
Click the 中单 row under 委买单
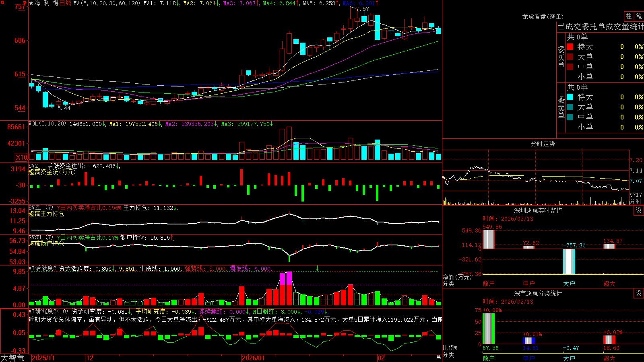pos(605,67)
